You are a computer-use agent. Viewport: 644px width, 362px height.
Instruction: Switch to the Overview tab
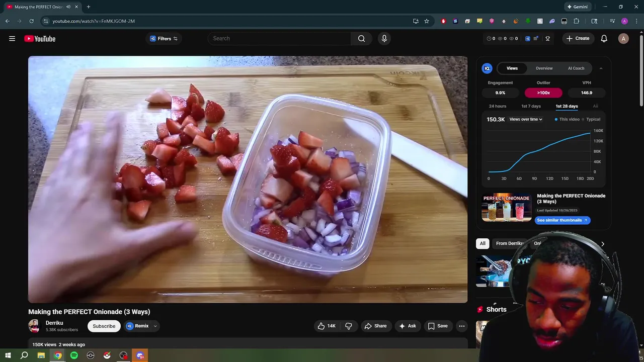point(544,68)
